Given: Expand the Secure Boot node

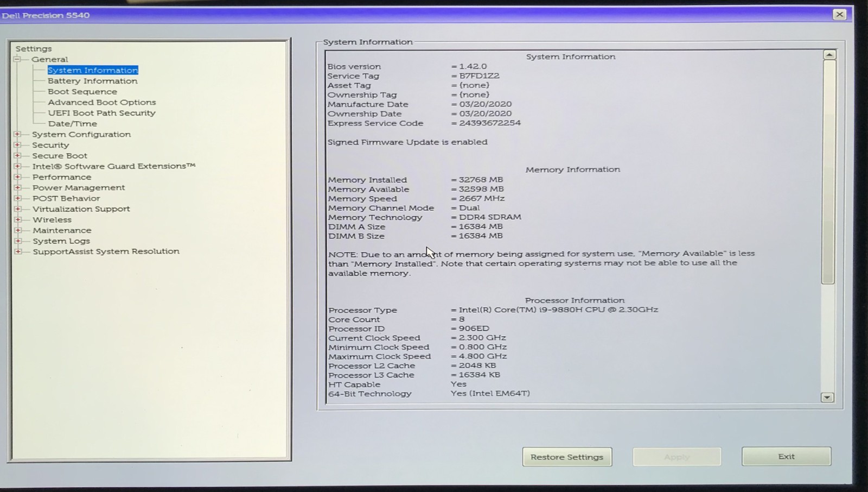Looking at the screenshot, I should 17,155.
